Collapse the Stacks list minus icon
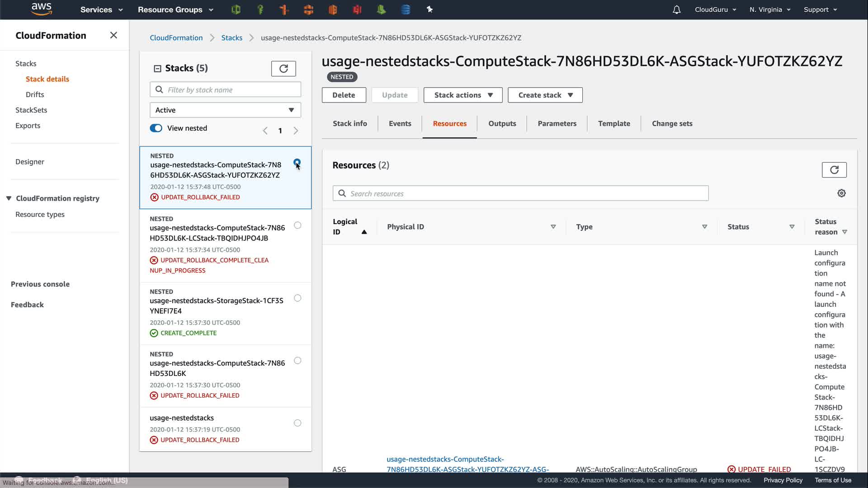The height and width of the screenshot is (488, 868). click(x=157, y=69)
